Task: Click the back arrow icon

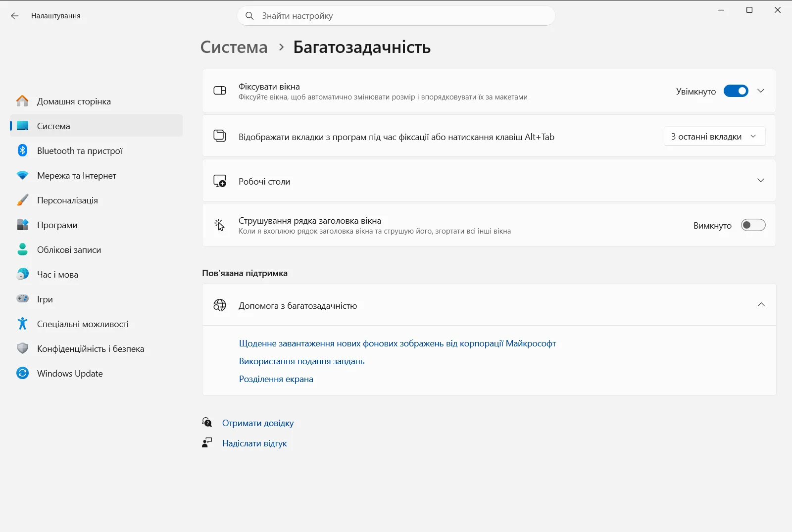Action: coord(15,16)
